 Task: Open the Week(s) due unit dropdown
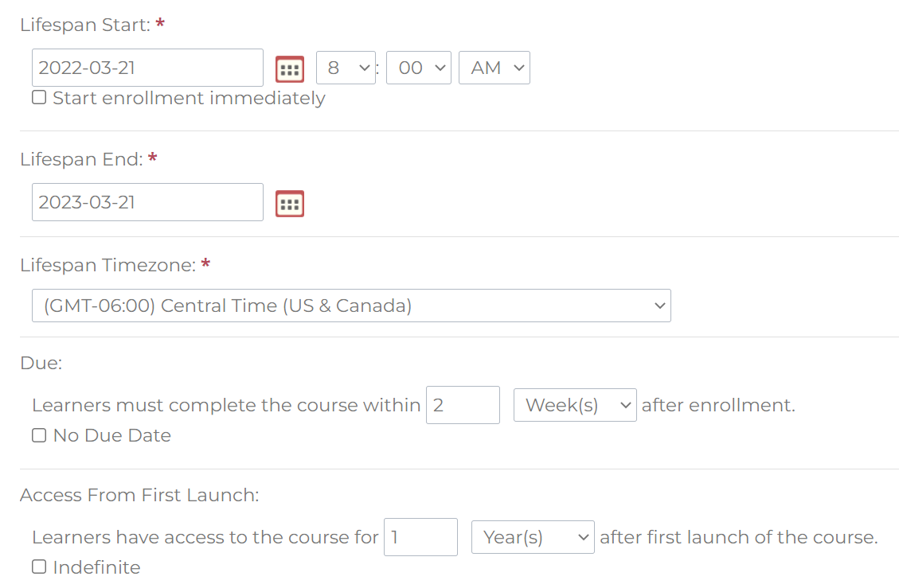tap(575, 405)
